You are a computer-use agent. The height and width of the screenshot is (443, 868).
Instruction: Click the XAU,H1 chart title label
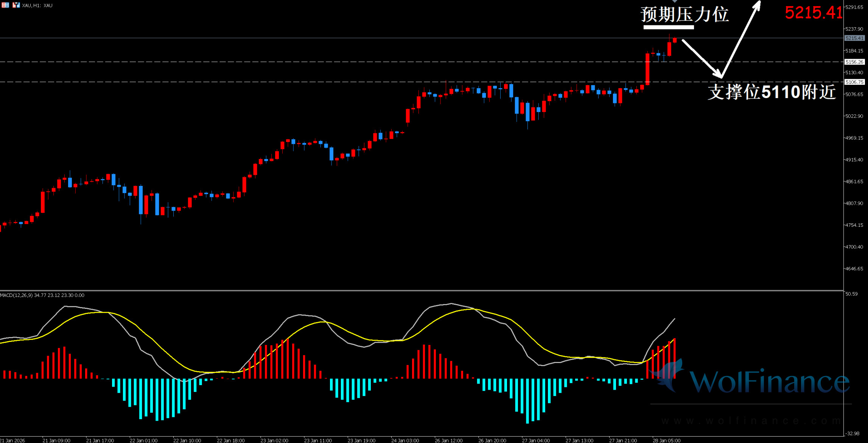click(37, 5)
